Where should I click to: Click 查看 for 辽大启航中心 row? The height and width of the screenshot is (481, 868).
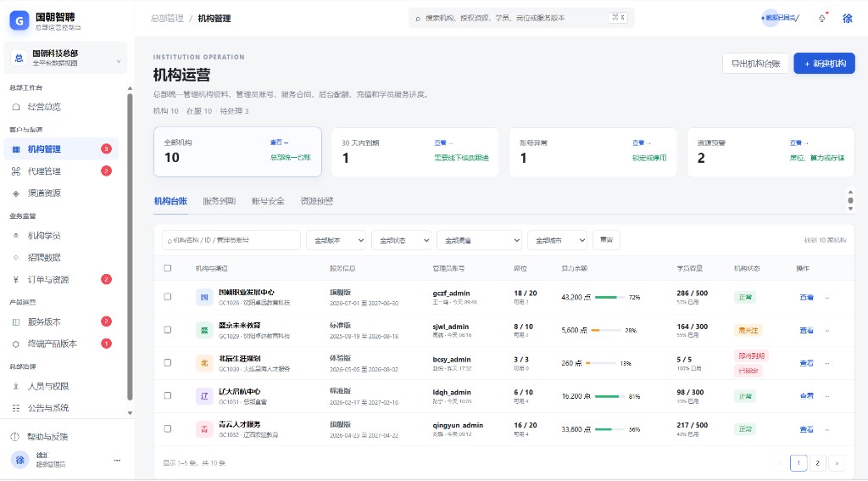point(807,396)
